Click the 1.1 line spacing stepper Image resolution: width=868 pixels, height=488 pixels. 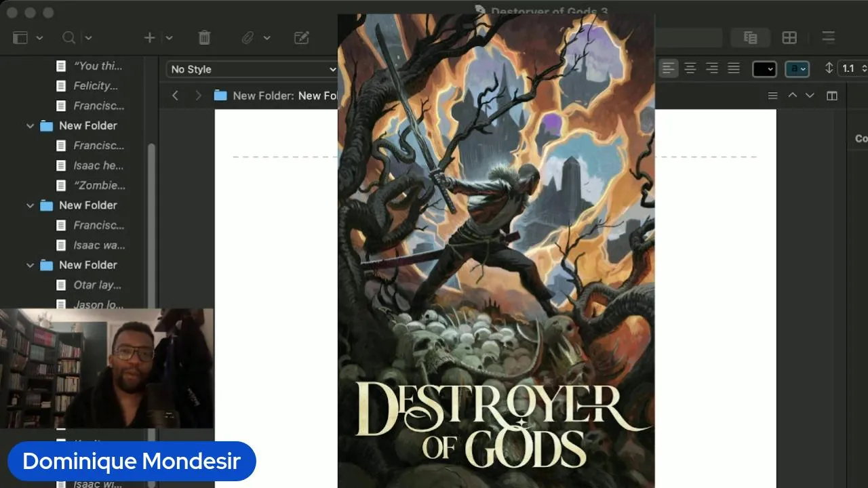click(x=853, y=68)
